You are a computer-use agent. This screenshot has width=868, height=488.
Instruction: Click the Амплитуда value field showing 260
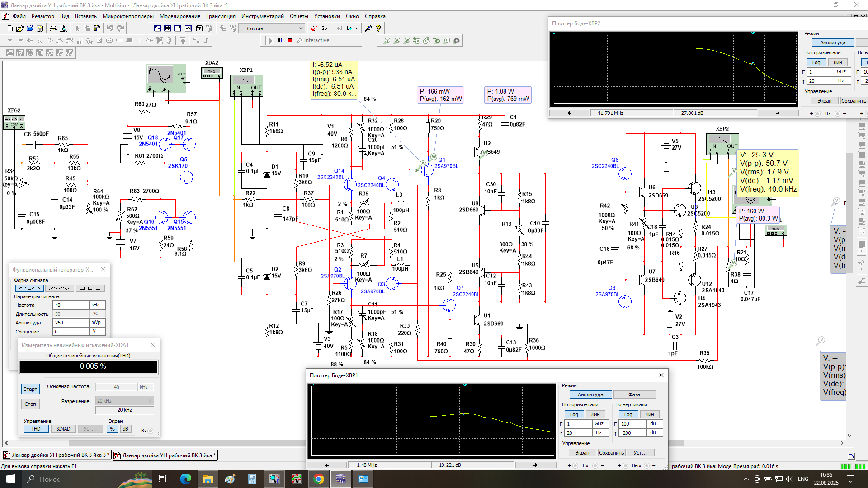pos(71,323)
